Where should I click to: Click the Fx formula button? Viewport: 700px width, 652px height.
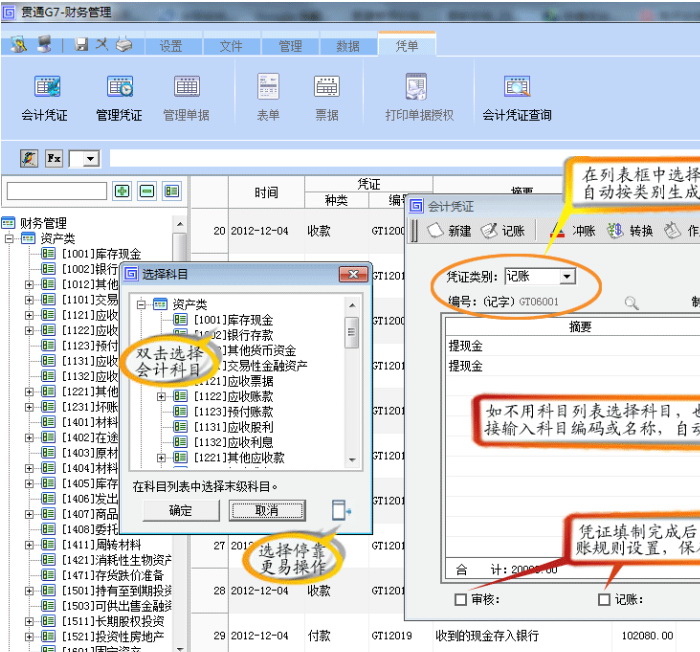pos(54,158)
